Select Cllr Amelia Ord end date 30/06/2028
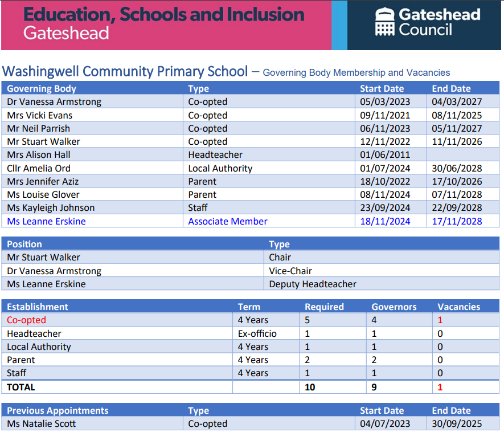The image size is (504, 432). [x=457, y=168]
